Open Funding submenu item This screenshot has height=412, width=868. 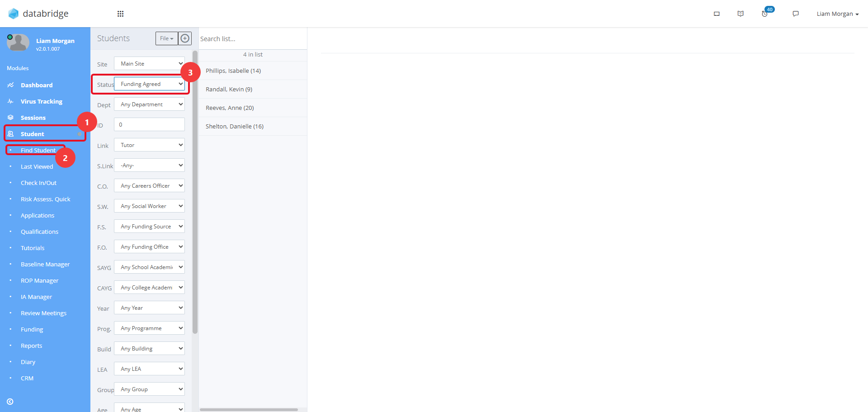32,329
